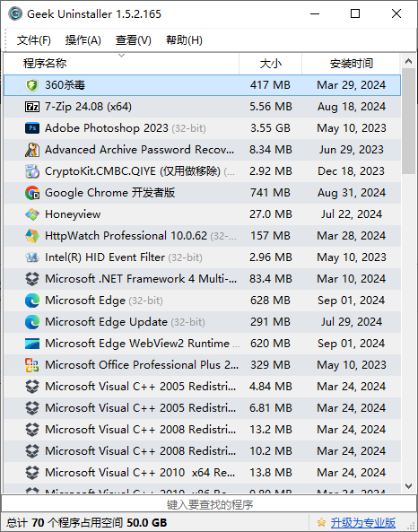Select the 7-Zip 24.08 (x64) entry
The height and width of the screenshot is (532, 418).
(88, 107)
